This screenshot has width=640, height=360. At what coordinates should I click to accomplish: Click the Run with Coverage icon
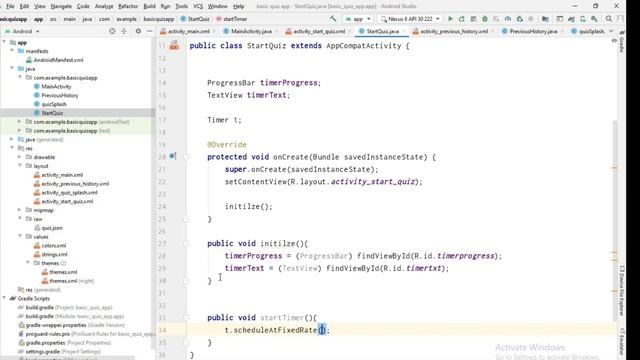[x=496, y=19]
